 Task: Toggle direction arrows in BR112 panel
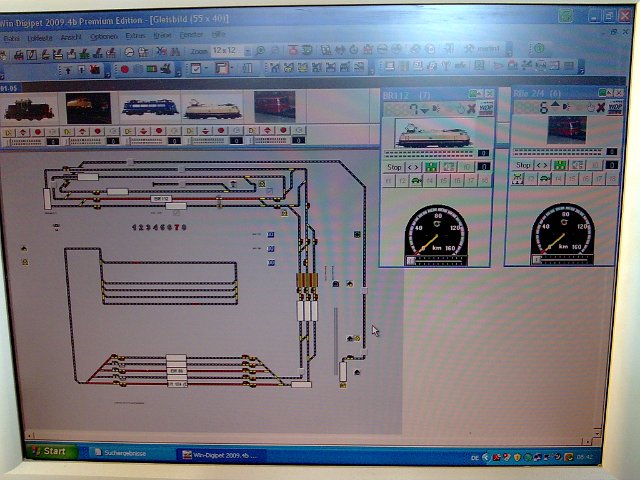413,167
